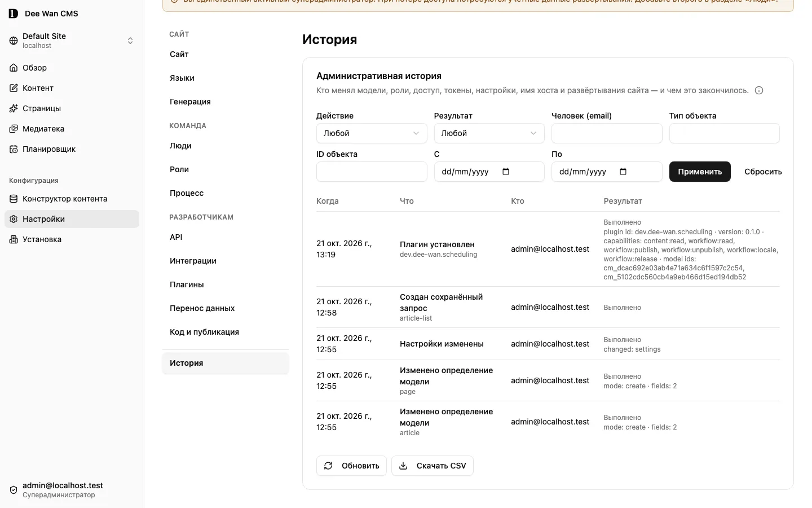The height and width of the screenshot is (508, 812).
Task: Click the Dee Wan CMS logo icon
Action: 14,14
